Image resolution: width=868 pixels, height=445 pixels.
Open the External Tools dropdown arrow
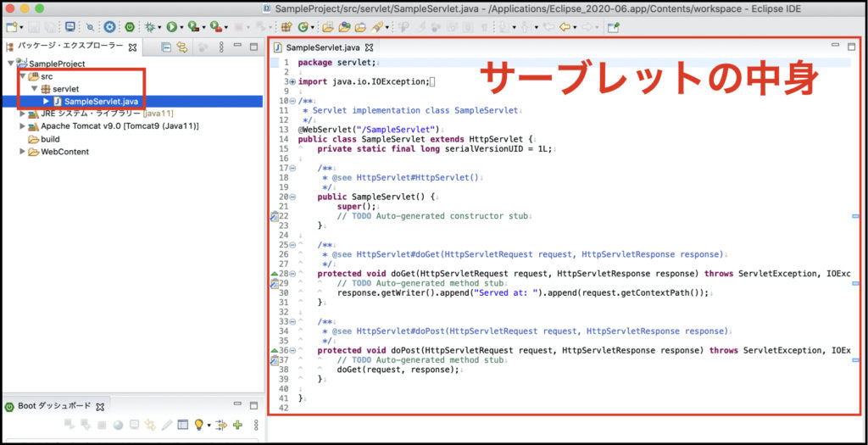pos(225,27)
